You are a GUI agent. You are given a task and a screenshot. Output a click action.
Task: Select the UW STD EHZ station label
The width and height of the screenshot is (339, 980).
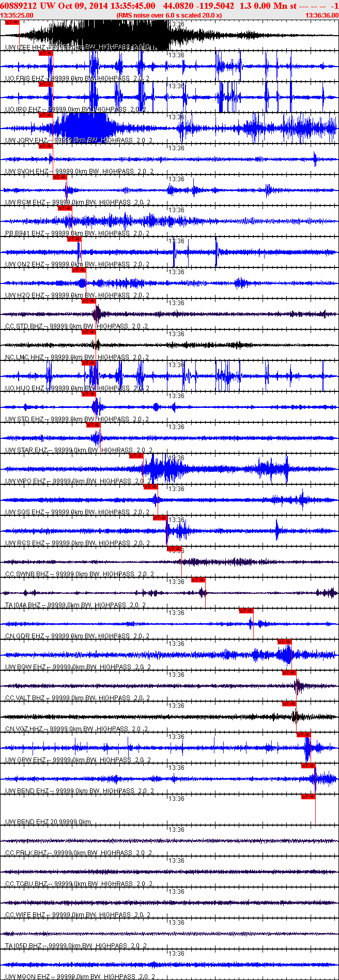click(x=77, y=419)
